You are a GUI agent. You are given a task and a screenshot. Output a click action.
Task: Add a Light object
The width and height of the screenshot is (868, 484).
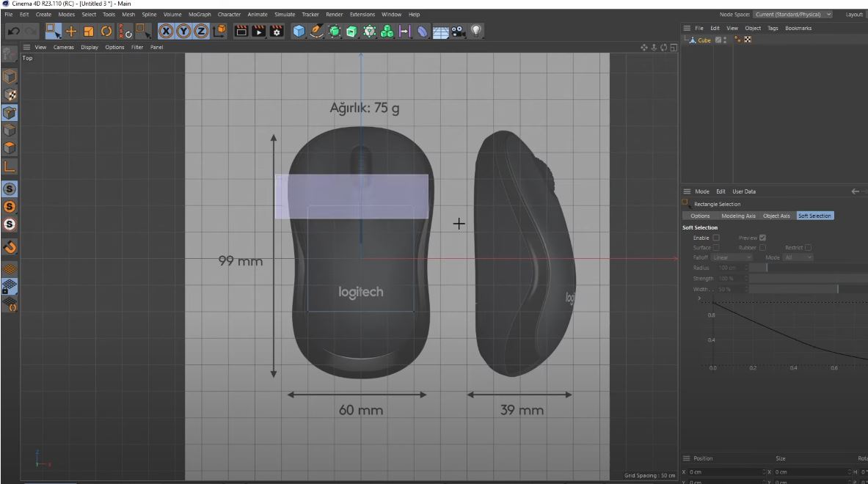pos(476,31)
